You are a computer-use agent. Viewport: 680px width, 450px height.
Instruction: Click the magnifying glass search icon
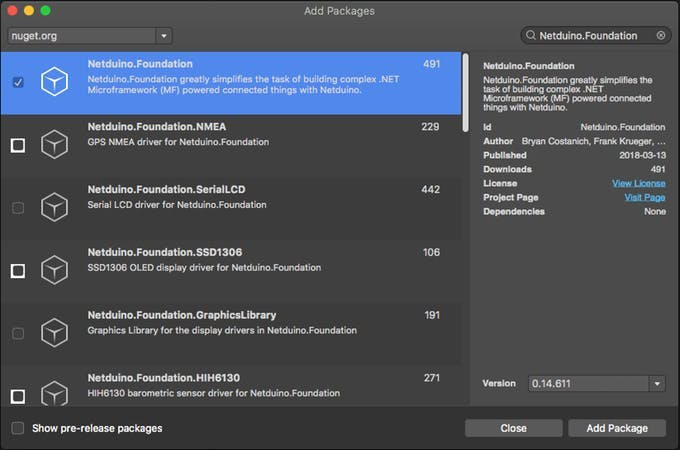point(530,35)
